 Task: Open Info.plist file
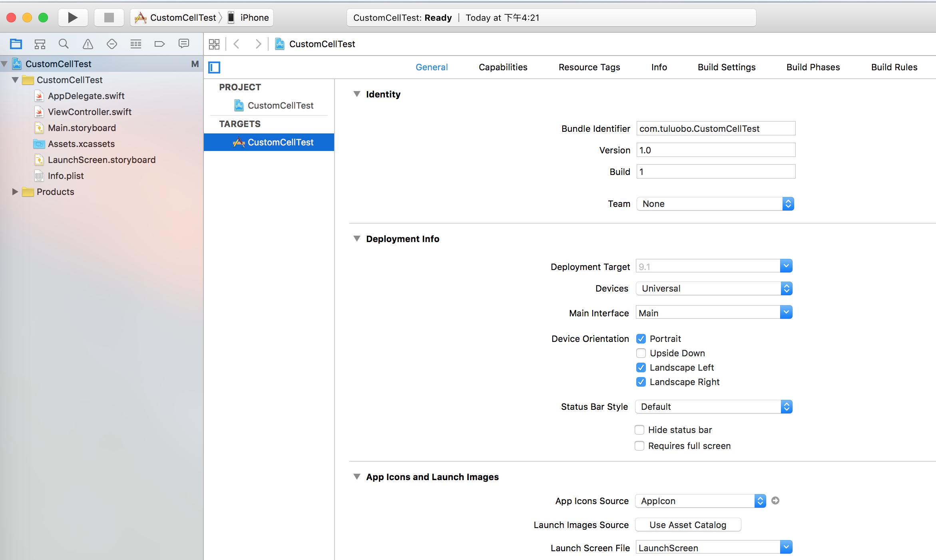click(x=66, y=176)
